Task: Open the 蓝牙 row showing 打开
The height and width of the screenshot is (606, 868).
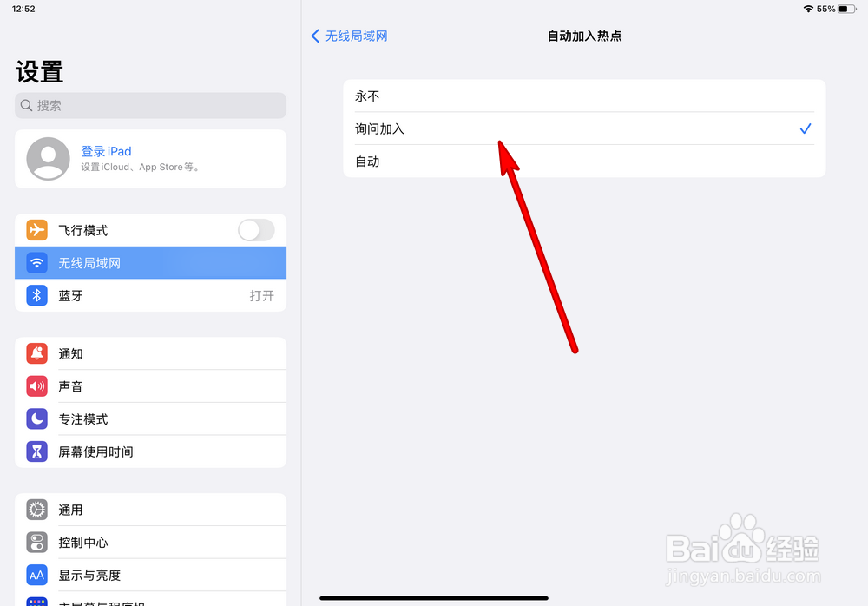Action: pos(150,295)
